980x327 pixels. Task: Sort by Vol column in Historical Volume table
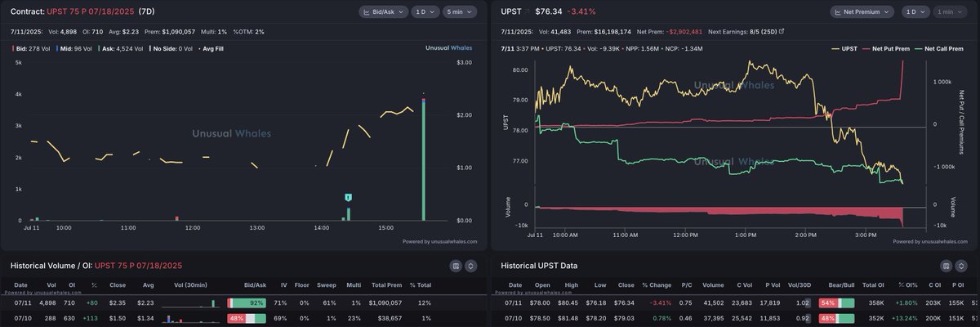51,284
